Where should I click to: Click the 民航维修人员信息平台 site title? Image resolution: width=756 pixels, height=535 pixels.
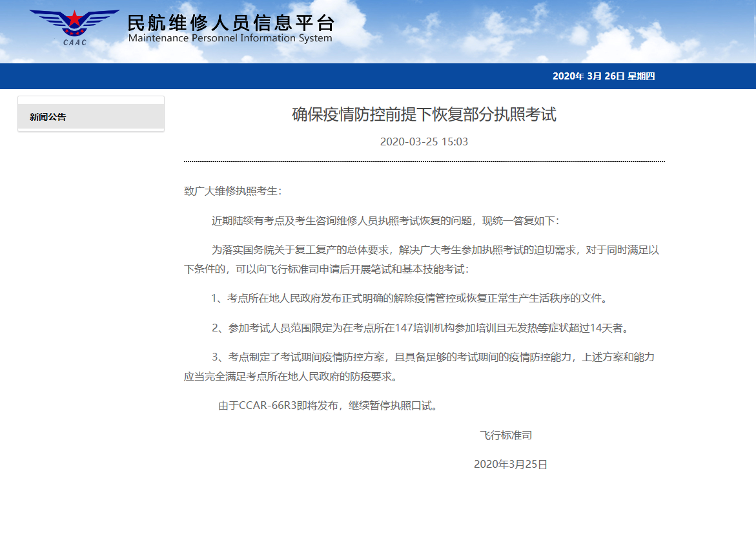click(230, 23)
